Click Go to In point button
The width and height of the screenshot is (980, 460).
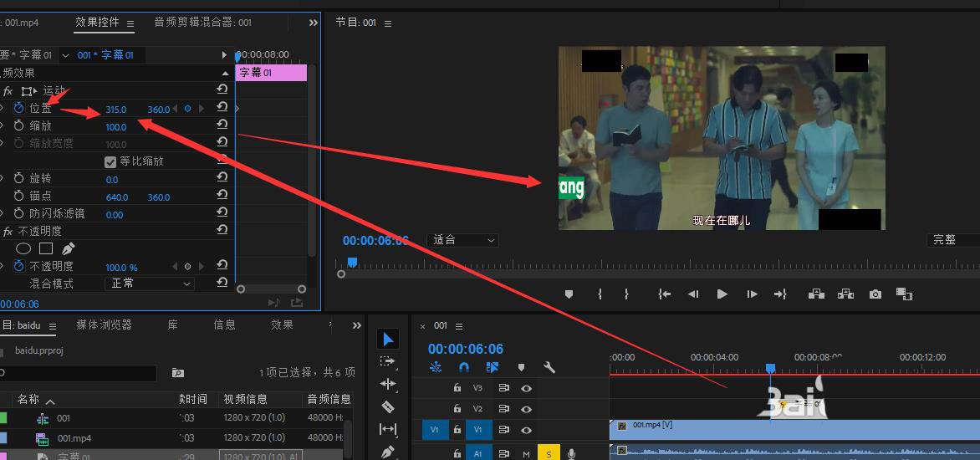(665, 294)
